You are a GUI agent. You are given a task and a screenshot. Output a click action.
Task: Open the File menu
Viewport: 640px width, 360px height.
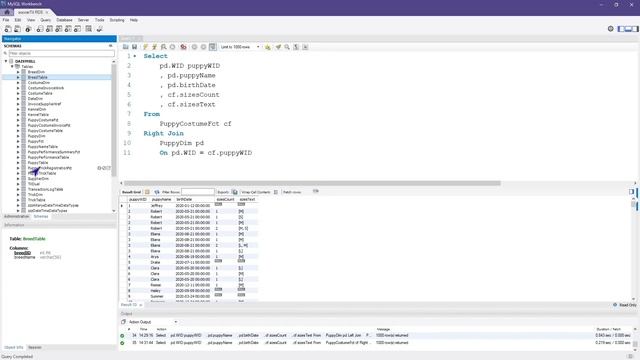tap(6, 20)
